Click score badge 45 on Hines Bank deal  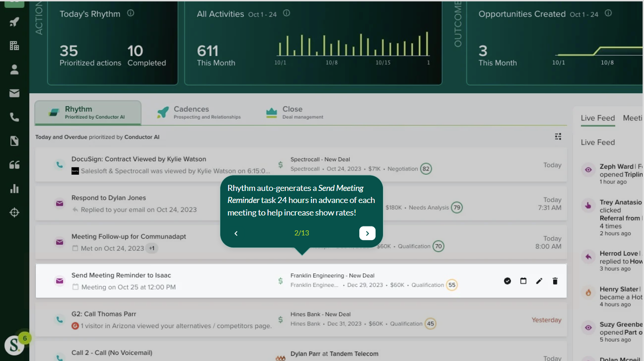pyautogui.click(x=430, y=324)
